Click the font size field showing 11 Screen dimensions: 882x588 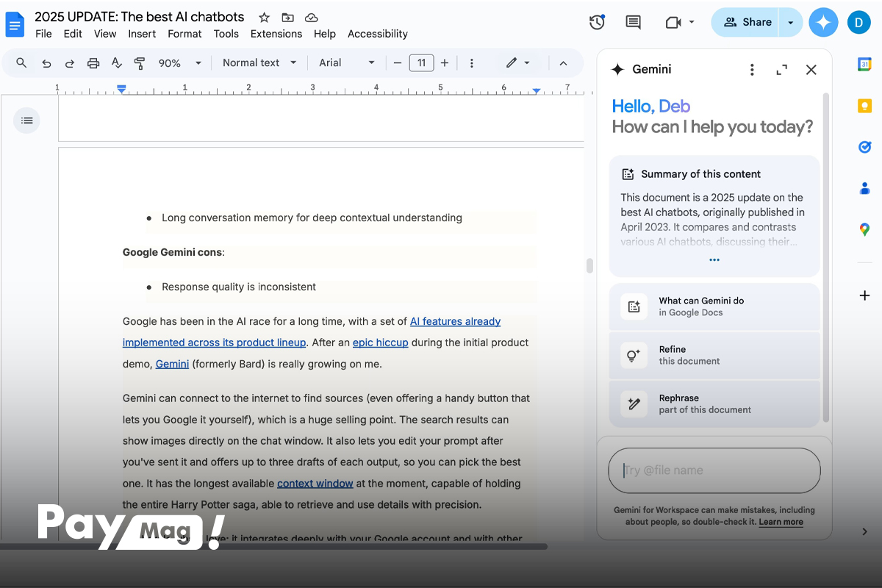421,63
